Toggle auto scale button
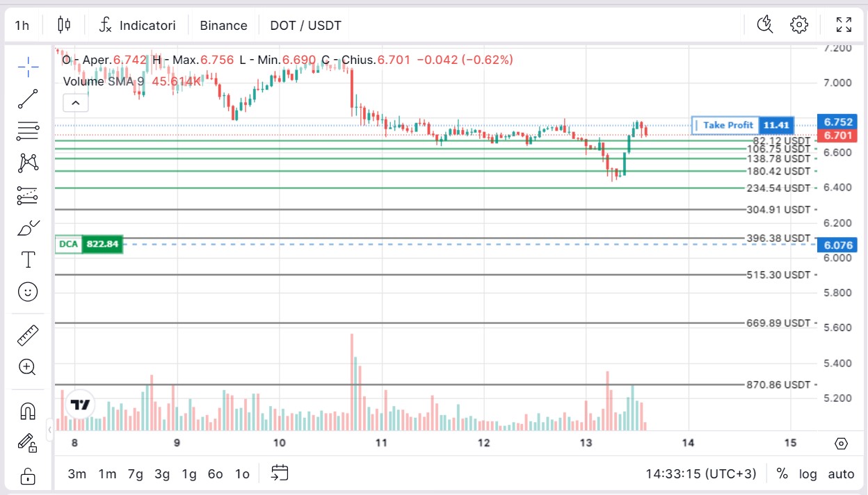 (840, 474)
